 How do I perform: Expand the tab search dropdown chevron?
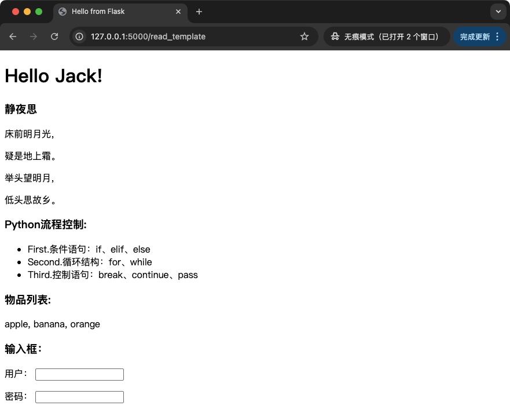[x=498, y=12]
